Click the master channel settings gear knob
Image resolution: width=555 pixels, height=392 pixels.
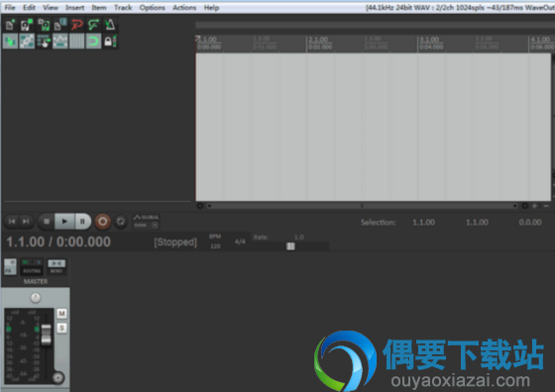[58, 378]
